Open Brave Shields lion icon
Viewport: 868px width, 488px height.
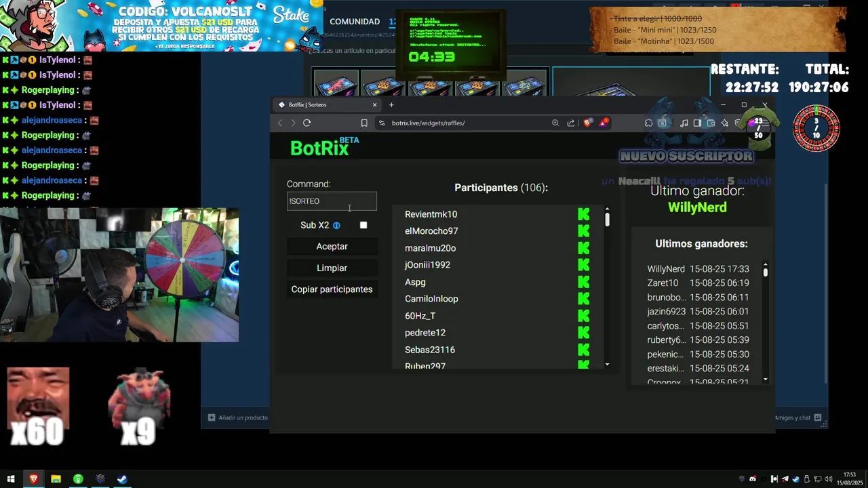[x=588, y=123]
